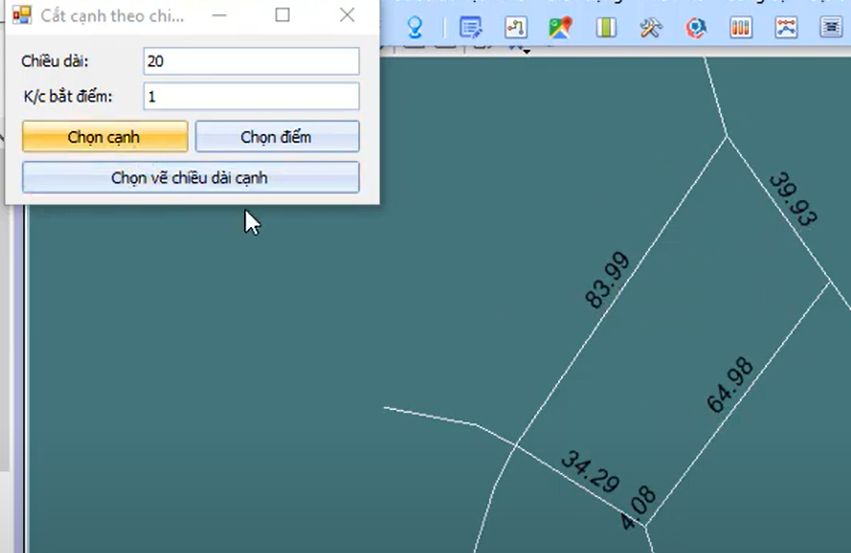Click the text alignment icon at toolbar end
The image size is (851, 553).
tap(831, 28)
